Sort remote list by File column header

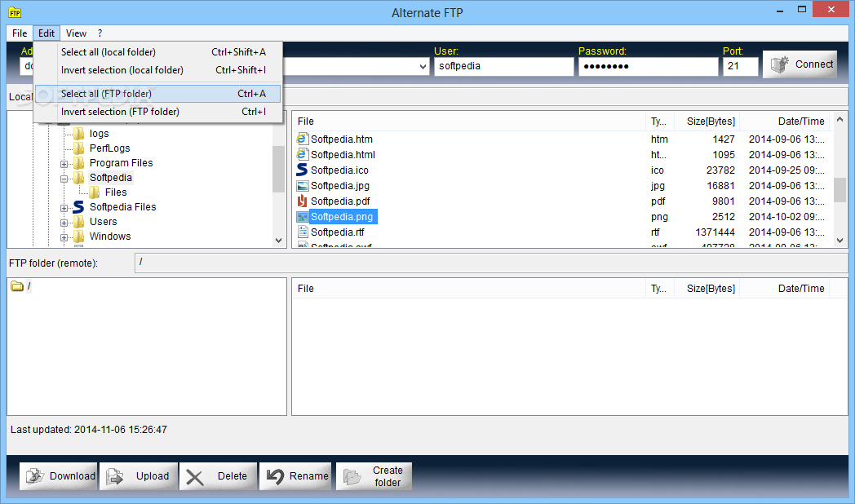click(x=469, y=289)
